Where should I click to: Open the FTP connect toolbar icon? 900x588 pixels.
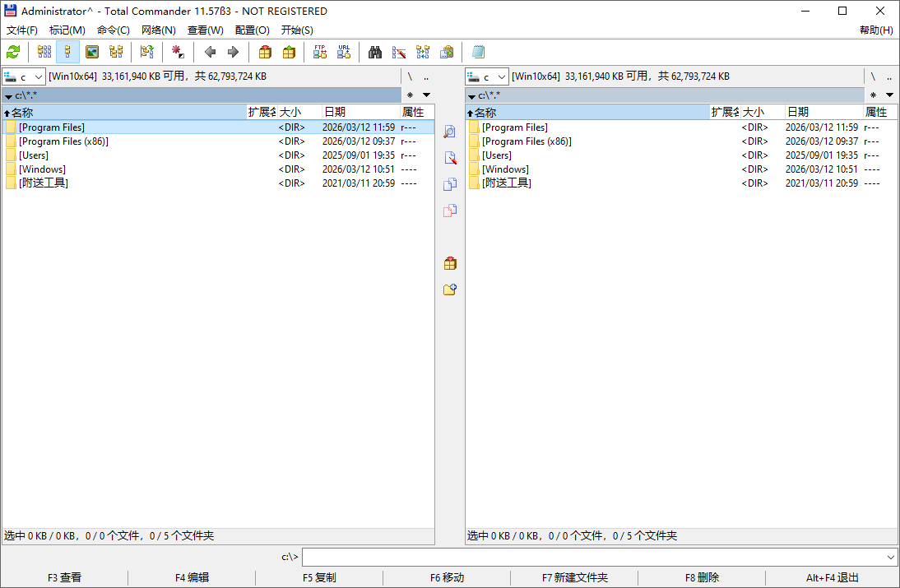tap(319, 52)
